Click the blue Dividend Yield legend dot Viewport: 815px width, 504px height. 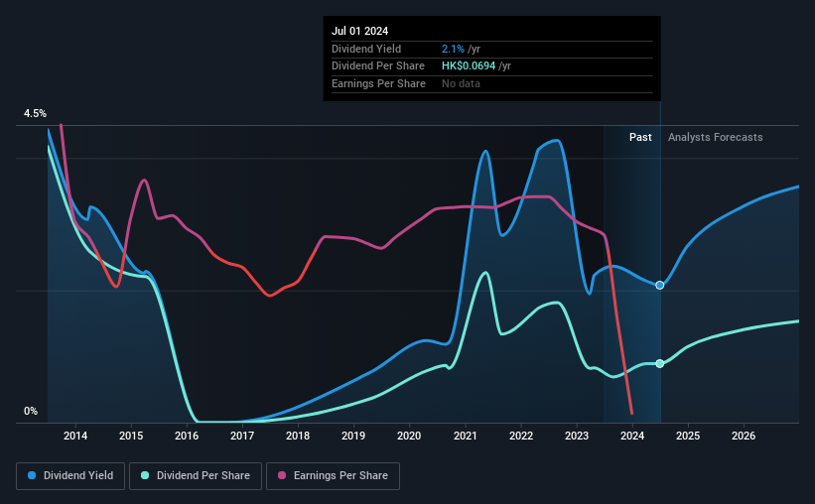(32, 475)
